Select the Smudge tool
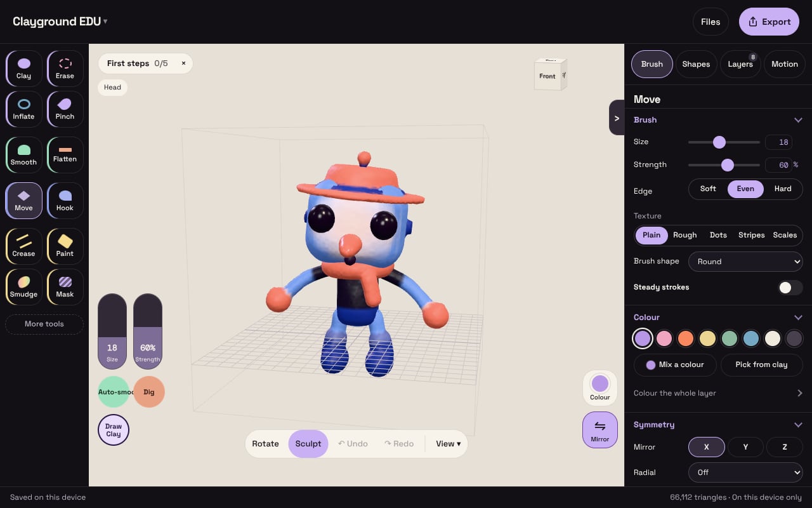Viewport: 812px width, 508px height. tap(24, 287)
